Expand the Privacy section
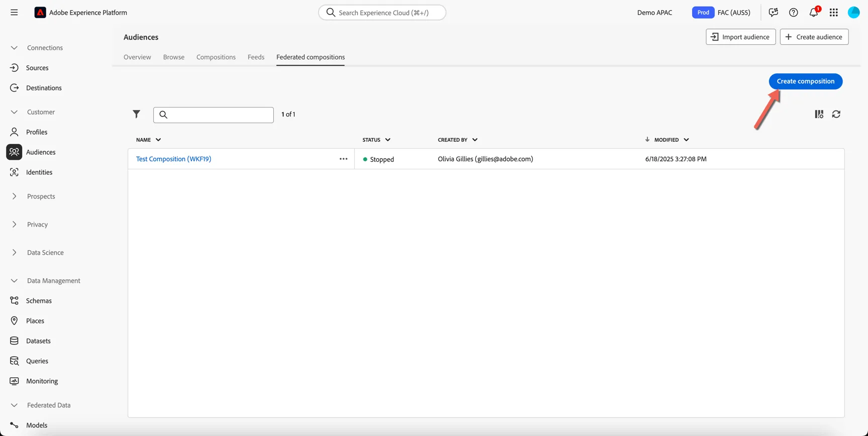This screenshot has height=436, width=868. pos(14,225)
